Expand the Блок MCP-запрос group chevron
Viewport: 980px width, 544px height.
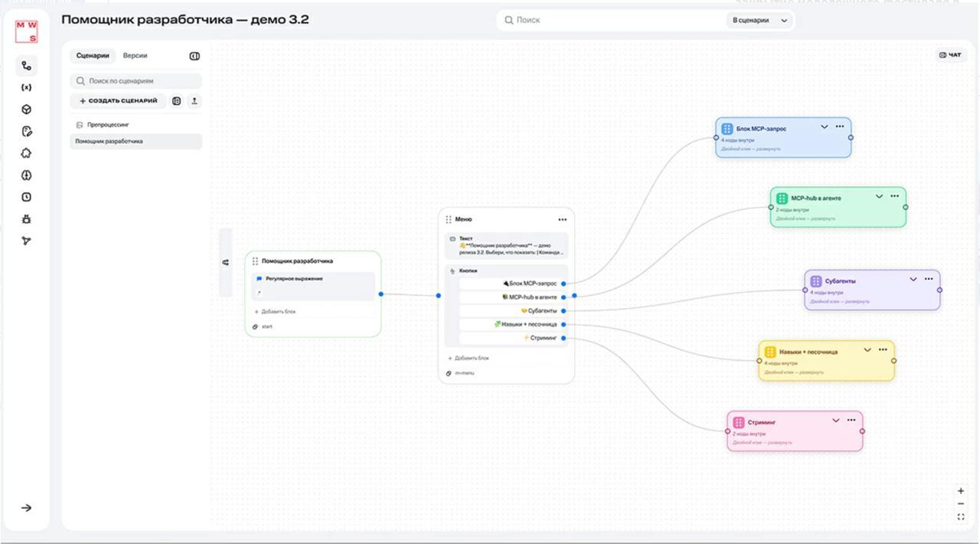825,127
